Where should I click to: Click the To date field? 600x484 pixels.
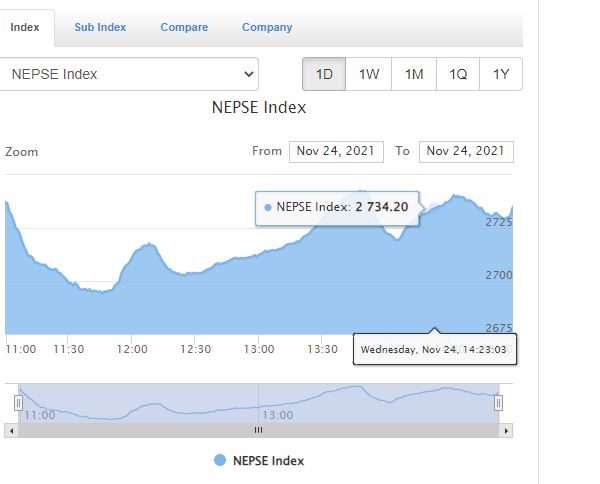tap(465, 151)
